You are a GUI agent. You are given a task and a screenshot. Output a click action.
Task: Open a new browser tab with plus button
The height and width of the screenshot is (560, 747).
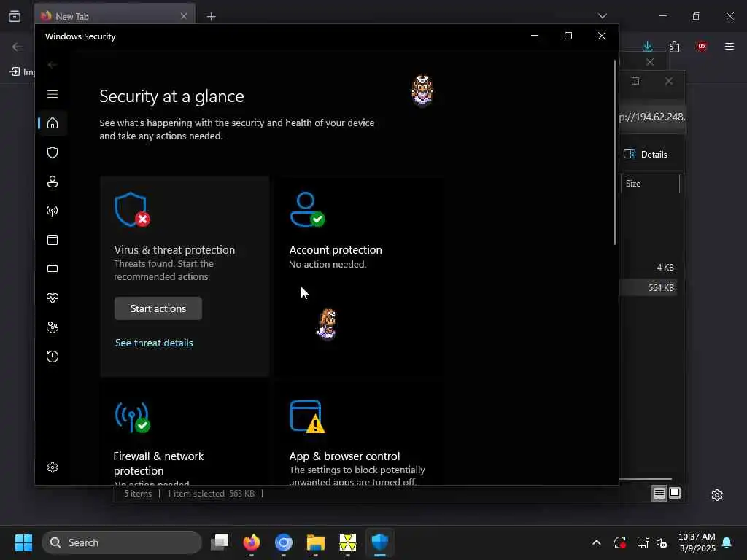tap(211, 17)
